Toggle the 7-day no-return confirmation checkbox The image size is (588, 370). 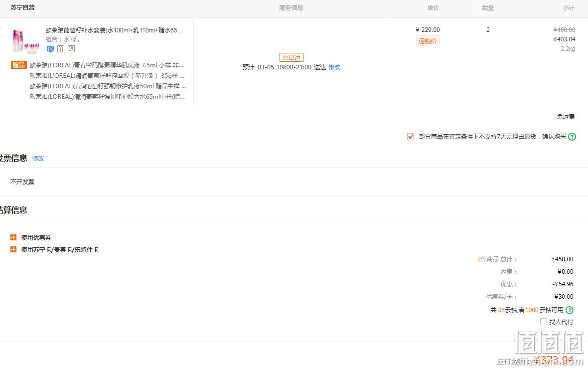(x=411, y=137)
